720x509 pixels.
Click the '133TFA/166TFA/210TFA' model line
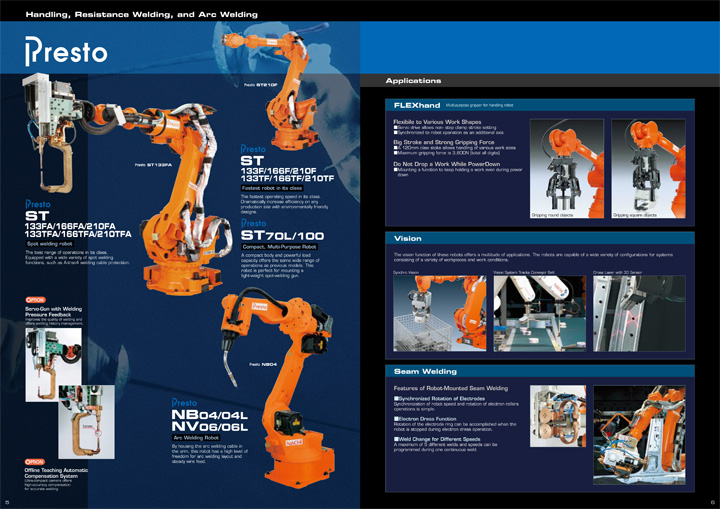[x=78, y=234]
